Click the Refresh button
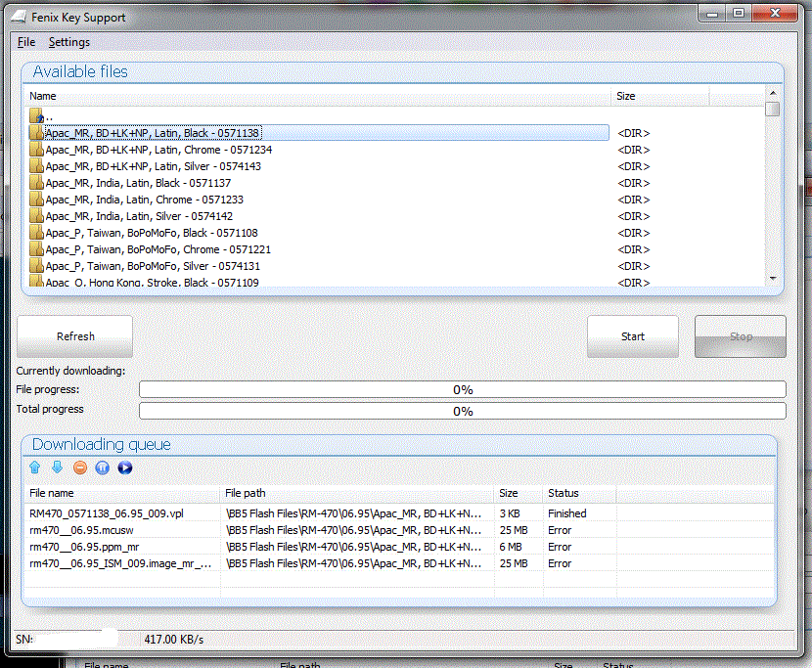 (x=74, y=336)
